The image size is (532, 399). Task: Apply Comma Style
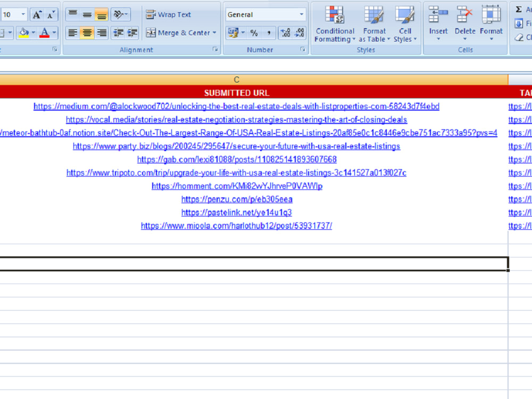point(268,32)
